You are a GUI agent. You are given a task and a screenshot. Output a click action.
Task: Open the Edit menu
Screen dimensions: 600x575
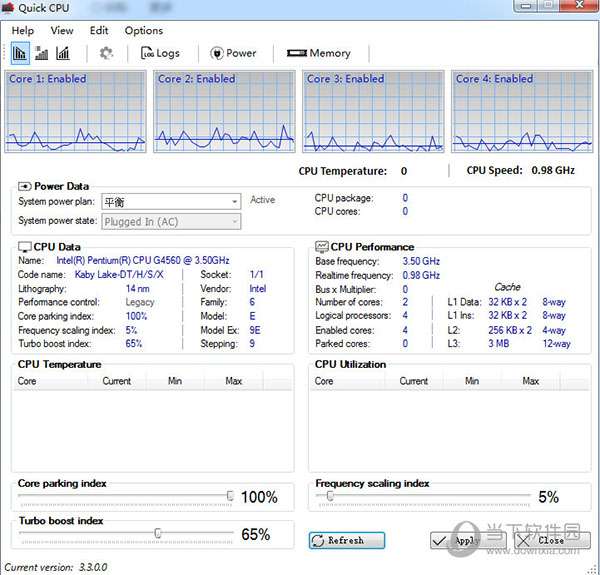coord(99,31)
